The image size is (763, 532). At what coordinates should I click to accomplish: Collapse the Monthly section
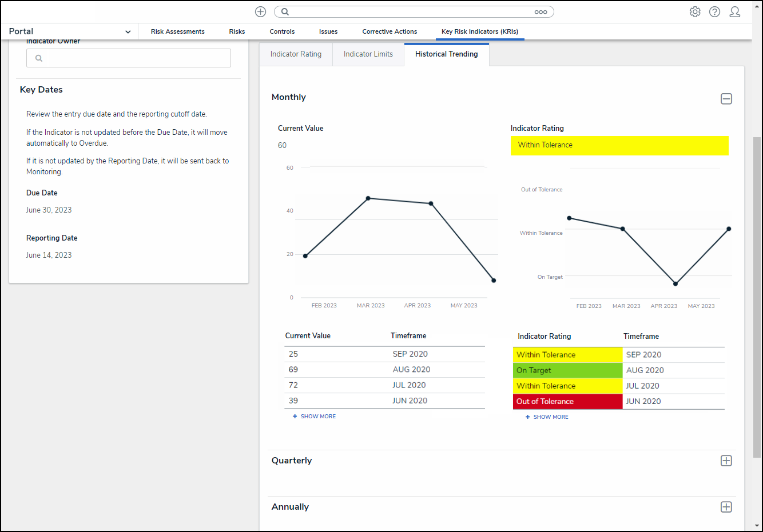(726, 99)
